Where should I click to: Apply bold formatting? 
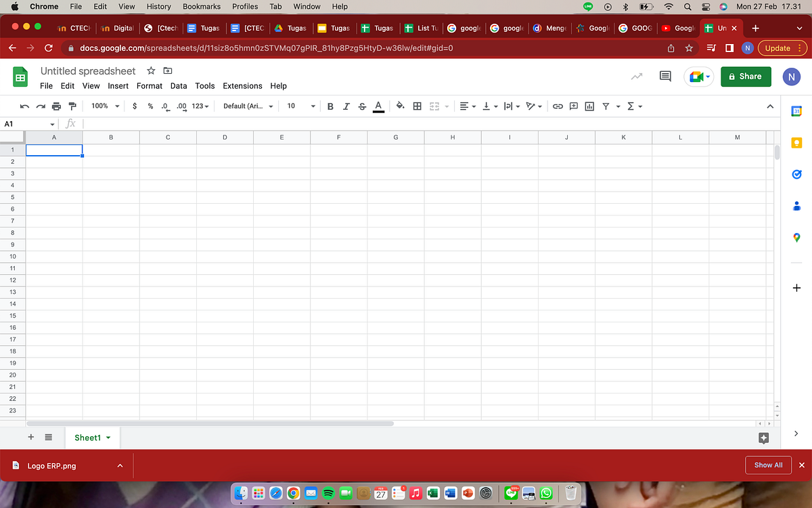tap(330, 106)
